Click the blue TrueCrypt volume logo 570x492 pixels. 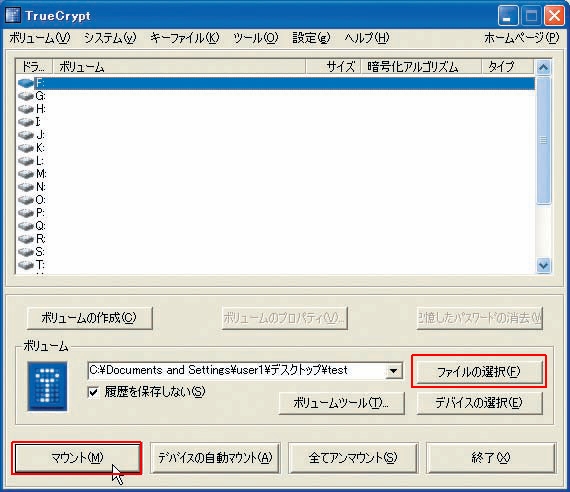click(x=47, y=386)
